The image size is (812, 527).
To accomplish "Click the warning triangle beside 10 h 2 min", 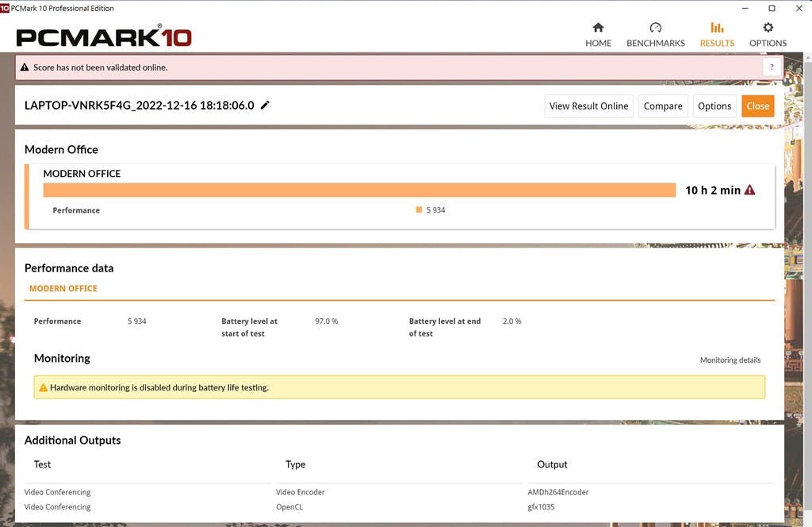I will point(749,190).
